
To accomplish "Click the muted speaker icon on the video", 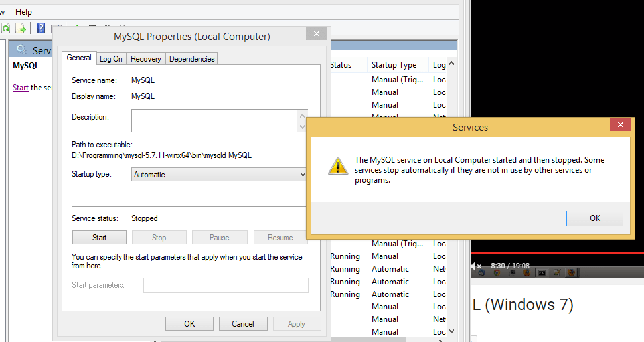I will 475,266.
